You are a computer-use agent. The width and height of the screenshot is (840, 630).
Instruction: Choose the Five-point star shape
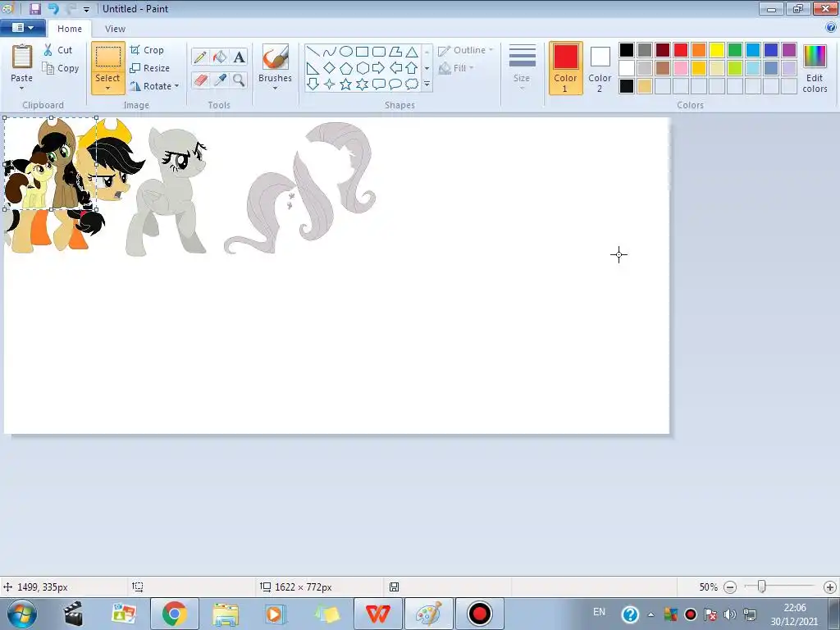click(x=346, y=84)
